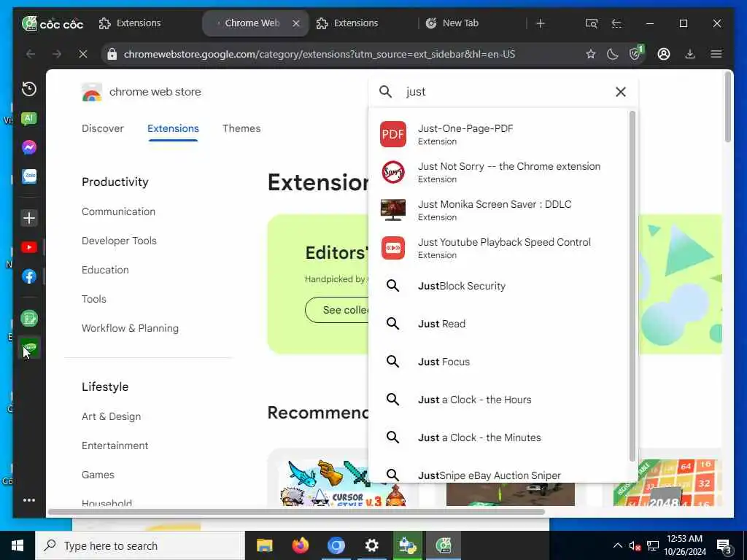Open the Education category
Image resolution: width=747 pixels, height=560 pixels.
coord(105,270)
